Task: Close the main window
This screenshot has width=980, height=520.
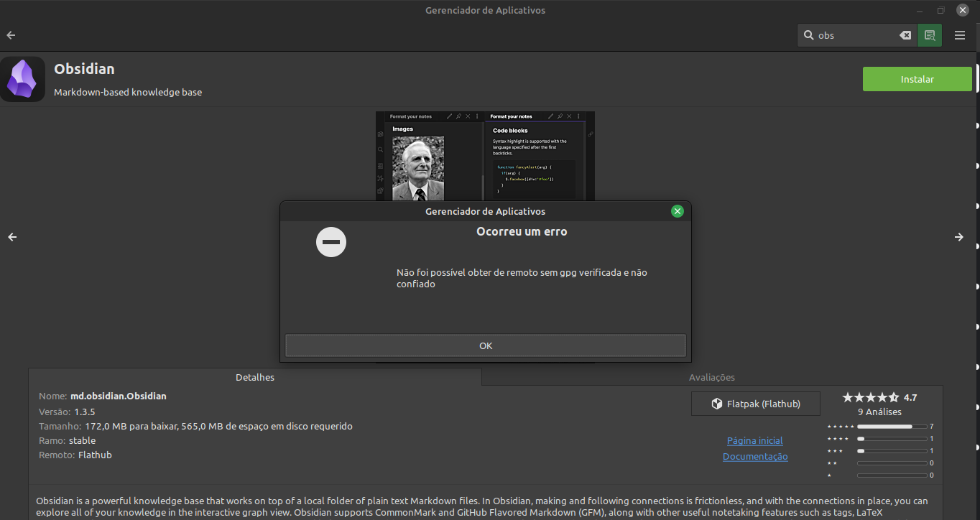Action: (963, 10)
